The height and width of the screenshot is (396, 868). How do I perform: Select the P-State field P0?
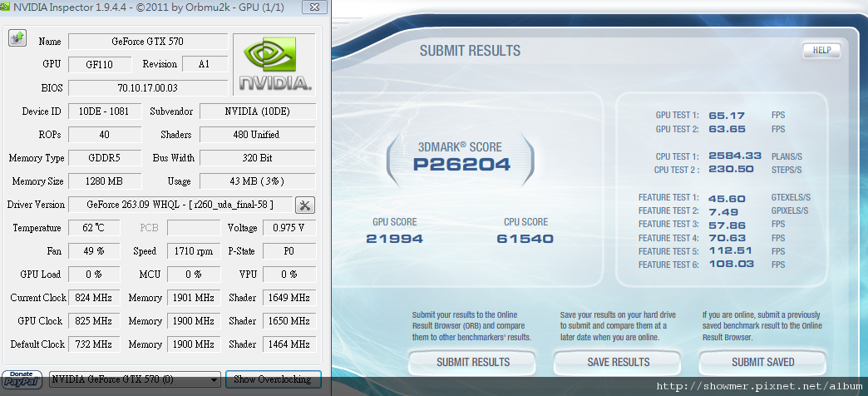pyautogui.click(x=289, y=251)
